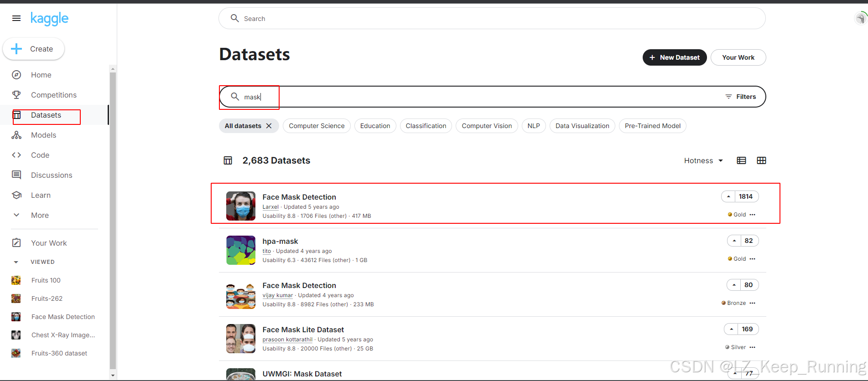Open options menu for Larxel's dataset
This screenshot has width=868, height=381.
[753, 215]
